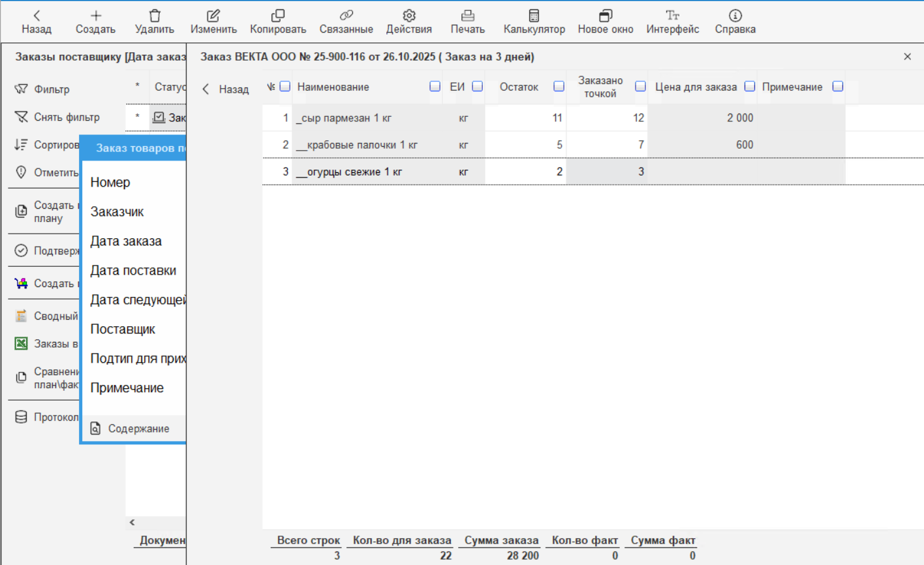Click the Print icon
The image size is (924, 565).
click(467, 16)
